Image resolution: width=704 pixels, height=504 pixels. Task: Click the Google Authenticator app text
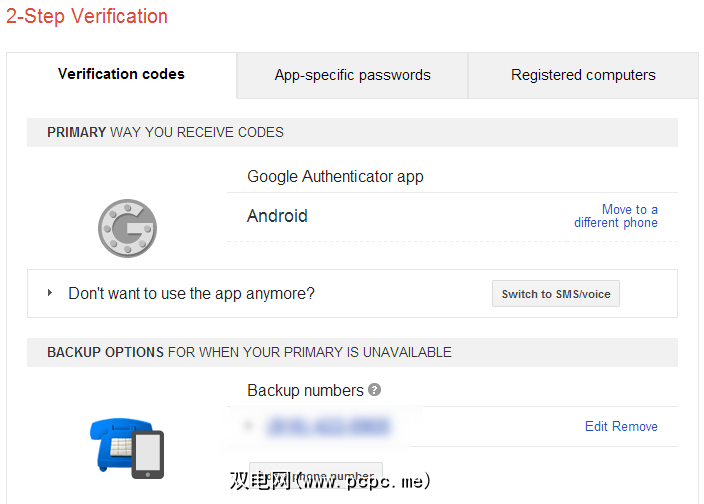(335, 176)
